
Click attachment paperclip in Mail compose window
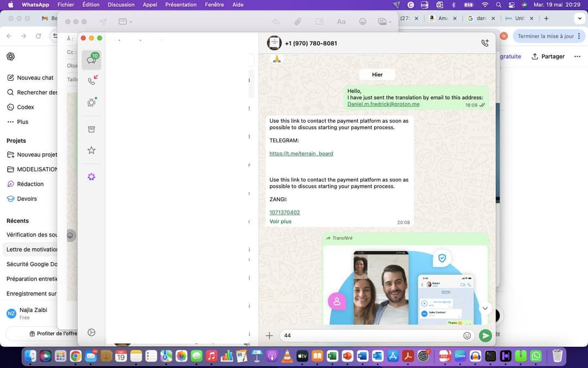coord(298,22)
